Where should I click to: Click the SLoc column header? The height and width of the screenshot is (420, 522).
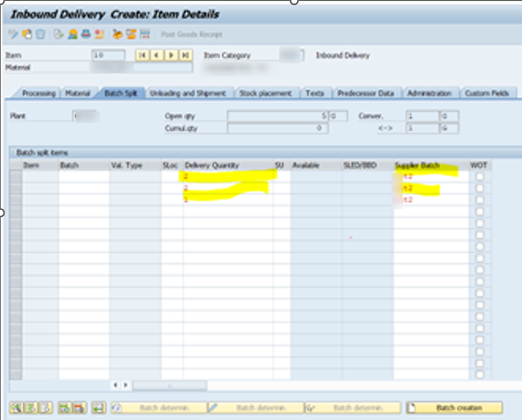coord(172,165)
